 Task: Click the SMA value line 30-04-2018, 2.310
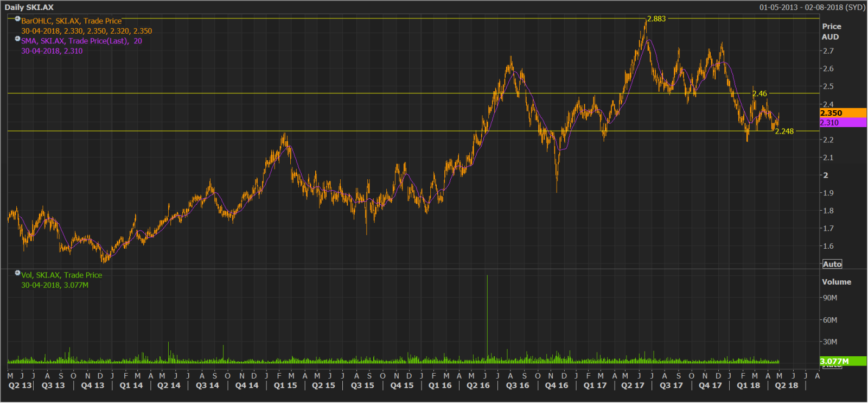[x=52, y=51]
